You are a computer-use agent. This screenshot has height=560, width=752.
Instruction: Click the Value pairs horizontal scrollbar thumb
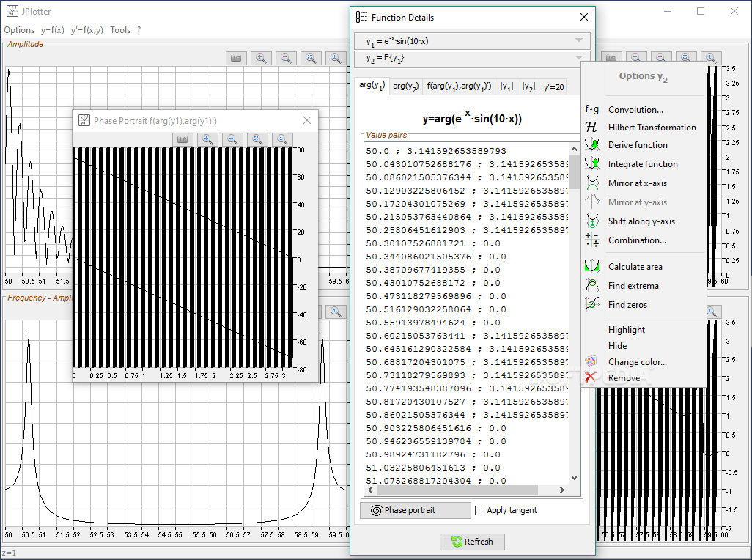click(457, 490)
